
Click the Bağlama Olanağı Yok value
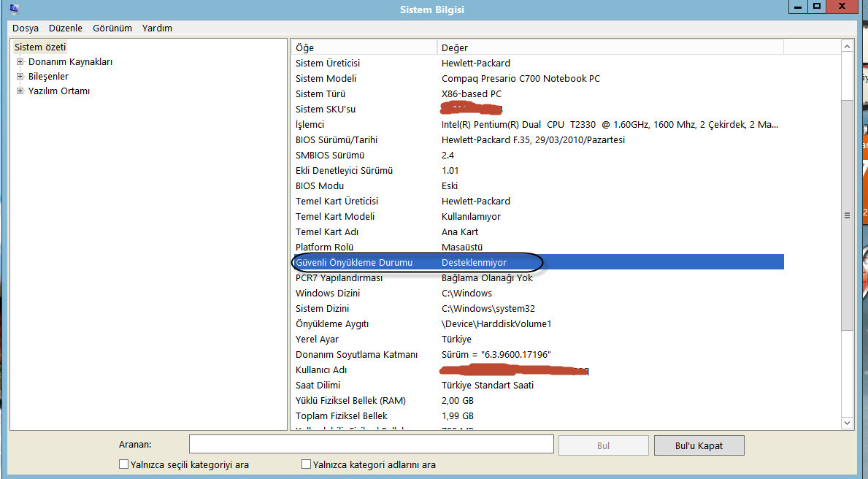click(487, 278)
